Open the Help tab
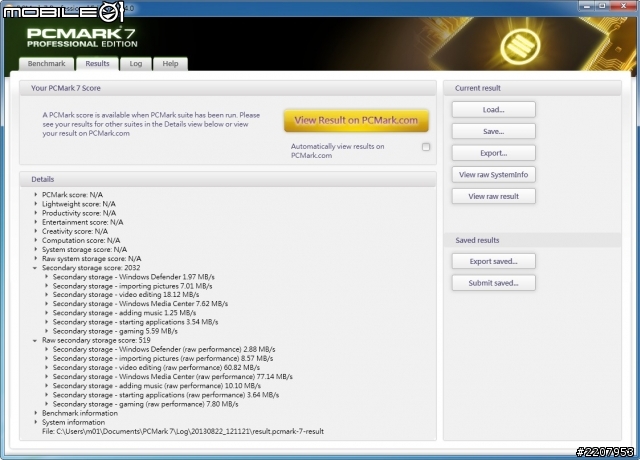This screenshot has width=640, height=460. tap(170, 64)
